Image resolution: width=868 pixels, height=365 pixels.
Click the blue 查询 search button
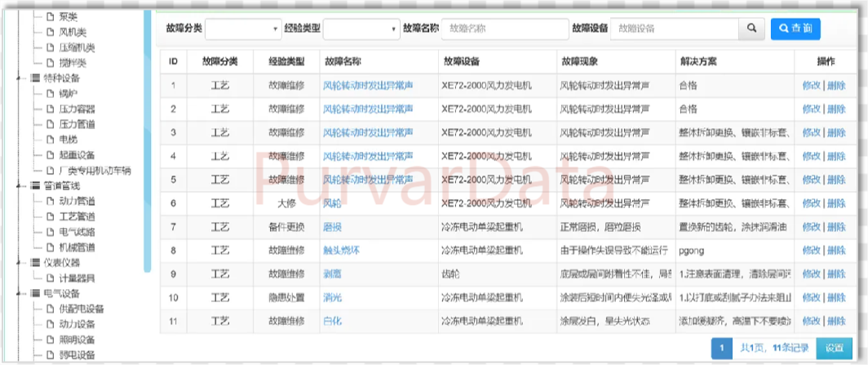tap(795, 29)
